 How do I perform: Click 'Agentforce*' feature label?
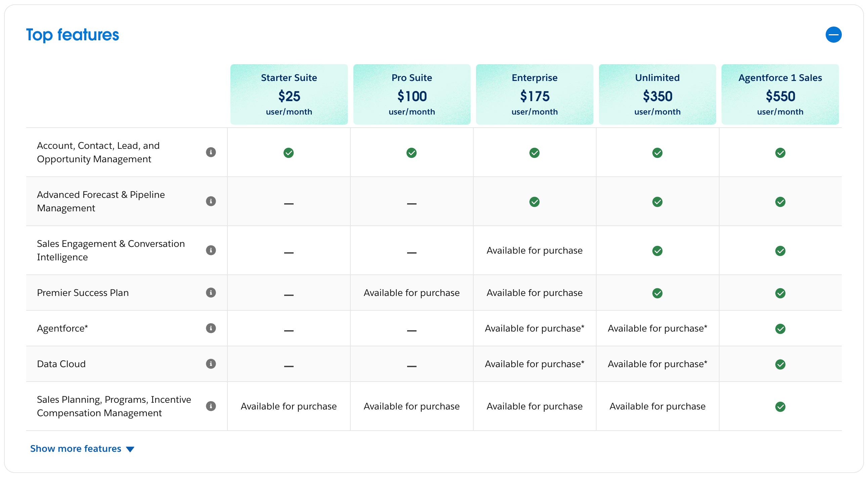(x=62, y=329)
